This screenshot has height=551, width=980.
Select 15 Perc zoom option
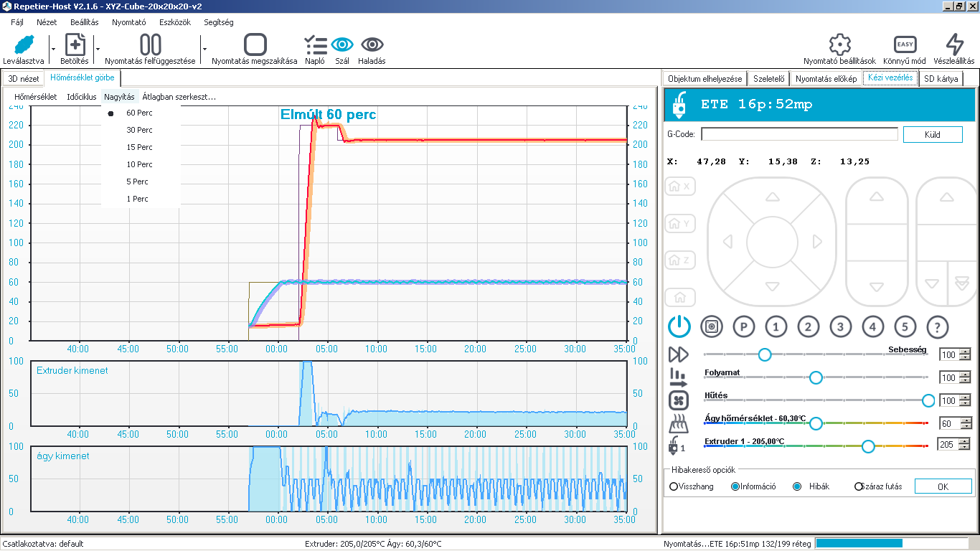pos(139,147)
